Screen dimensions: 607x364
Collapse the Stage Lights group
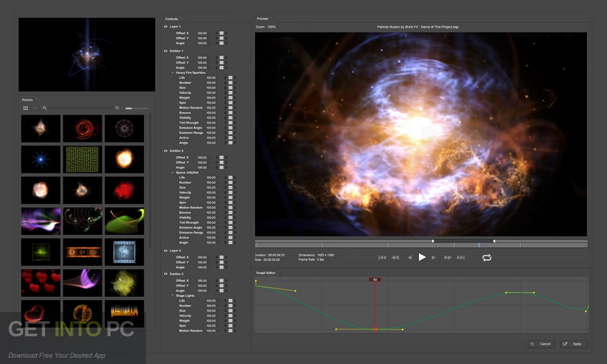(x=173, y=295)
